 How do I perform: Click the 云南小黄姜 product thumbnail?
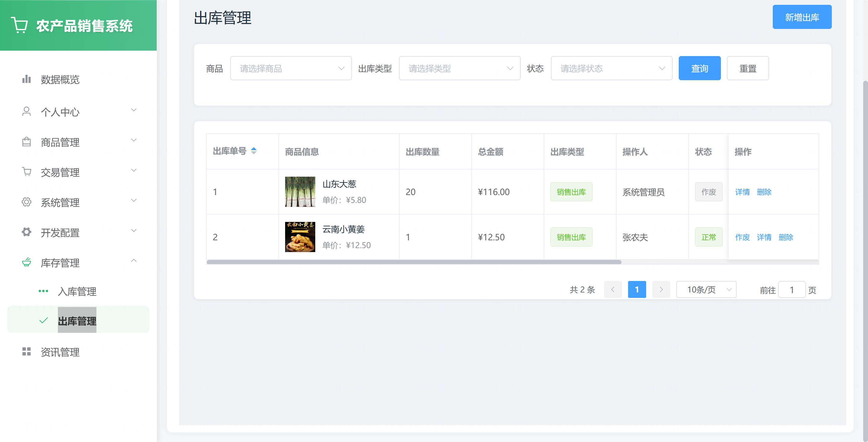300,237
